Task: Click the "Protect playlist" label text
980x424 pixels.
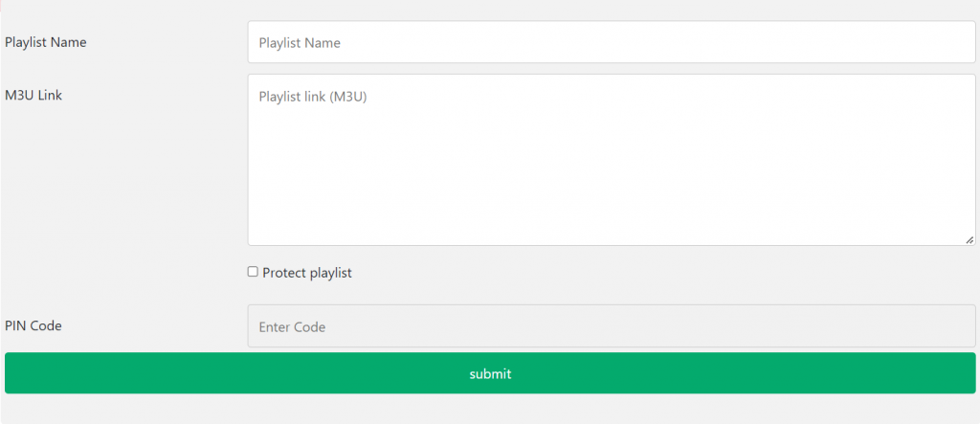Action: click(307, 273)
